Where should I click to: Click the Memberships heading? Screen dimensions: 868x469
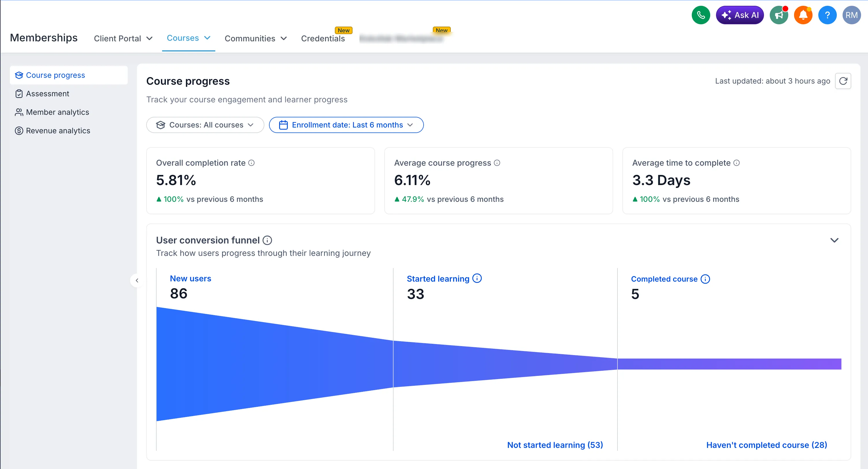pyautogui.click(x=44, y=38)
